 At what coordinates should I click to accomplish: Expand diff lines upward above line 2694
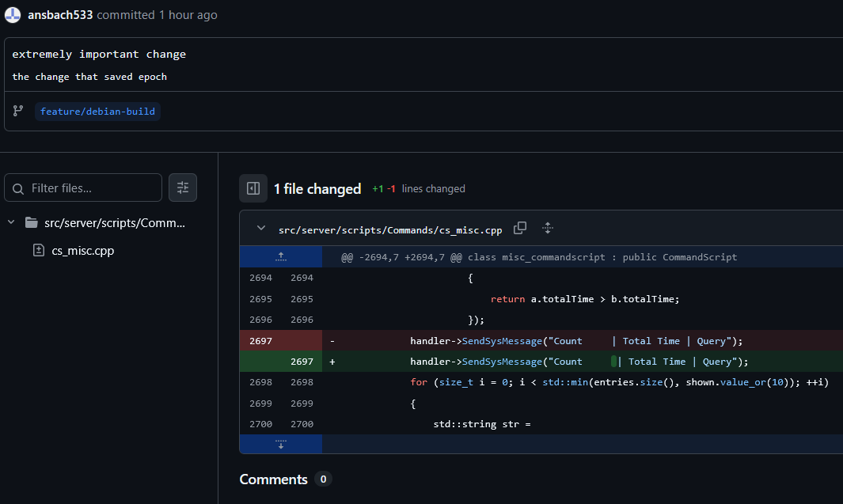pos(281,257)
